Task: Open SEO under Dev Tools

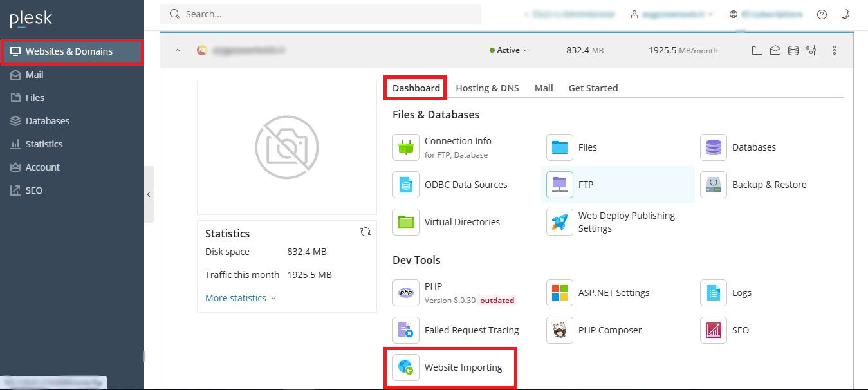Action: [725, 330]
